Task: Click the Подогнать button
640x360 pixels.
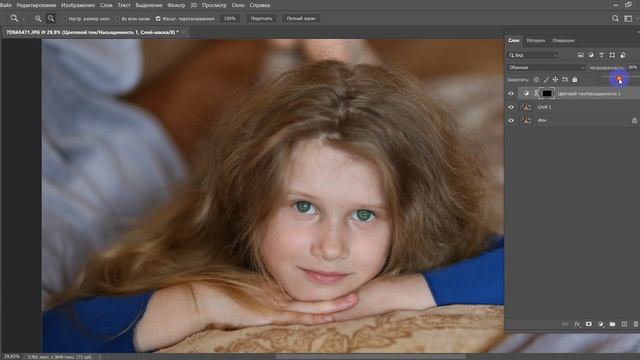Action: click(x=261, y=18)
